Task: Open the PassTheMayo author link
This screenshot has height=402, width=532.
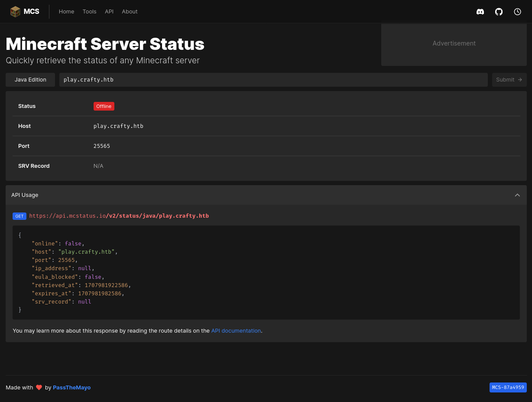Action: tap(72, 388)
